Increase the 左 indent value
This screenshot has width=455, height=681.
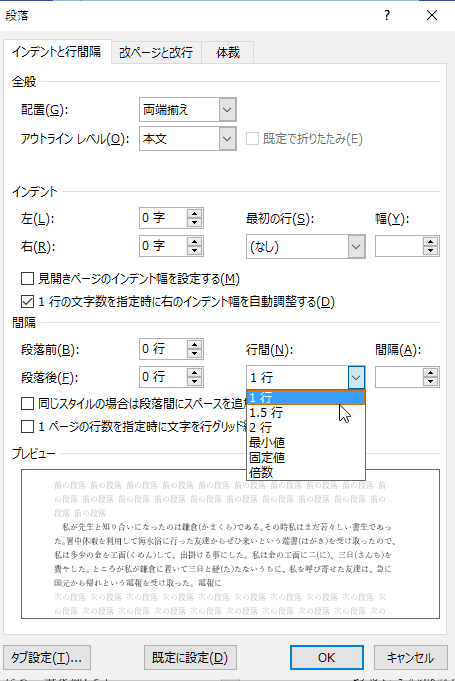195,213
